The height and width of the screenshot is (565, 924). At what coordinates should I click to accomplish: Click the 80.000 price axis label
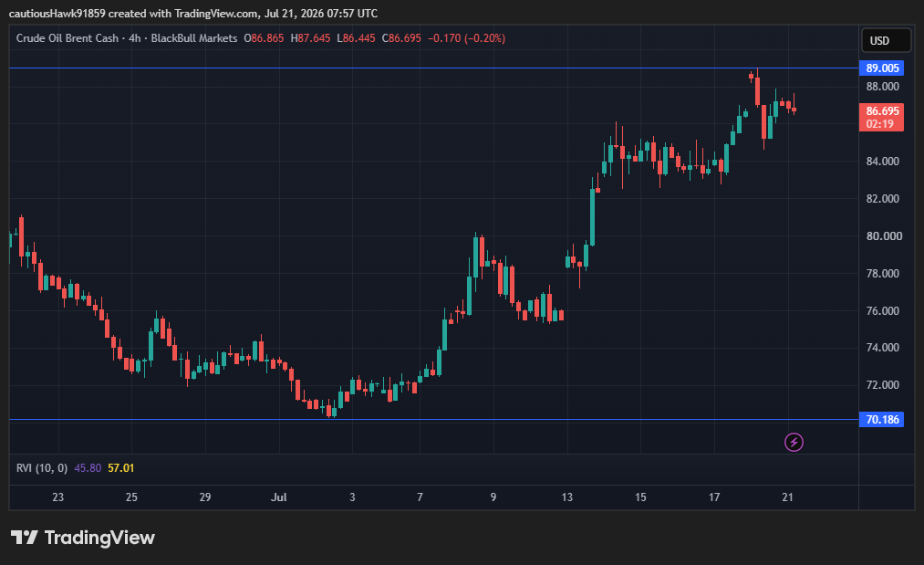point(884,235)
